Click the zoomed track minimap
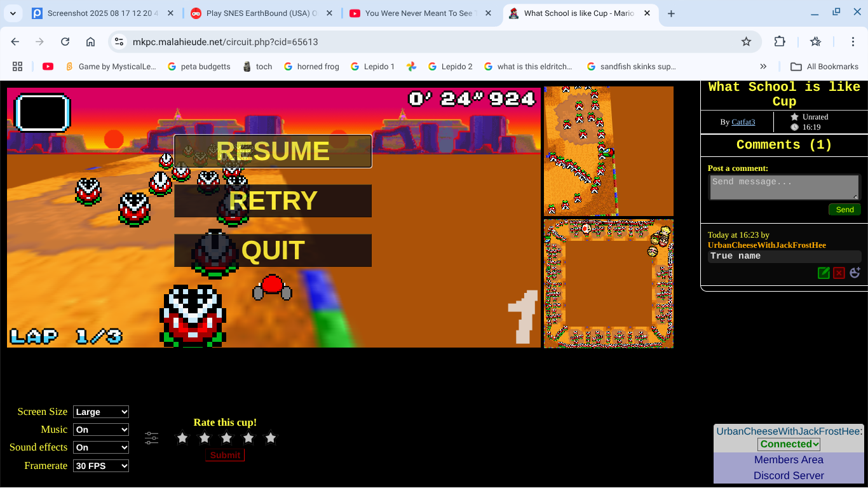Viewport: 868px width, 488px height. click(x=609, y=151)
